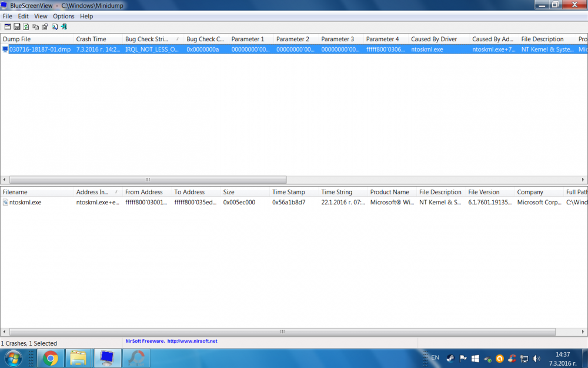Refresh the crash list with the toolbar icon
Screen dimensions: 588x368
click(x=26, y=26)
